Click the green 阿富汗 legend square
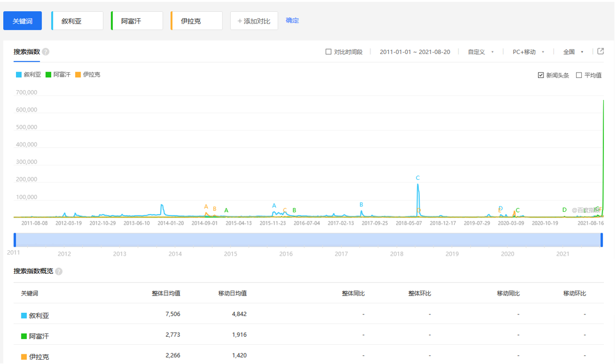Image resolution: width=615 pixels, height=364 pixels. (x=49, y=75)
